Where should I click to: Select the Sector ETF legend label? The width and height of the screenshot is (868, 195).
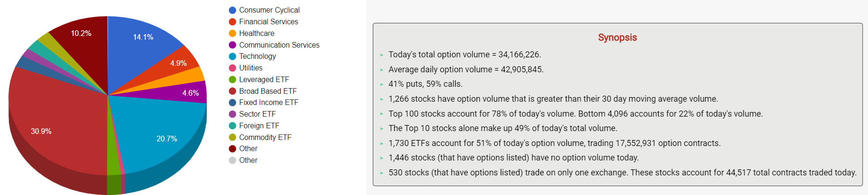257,114
